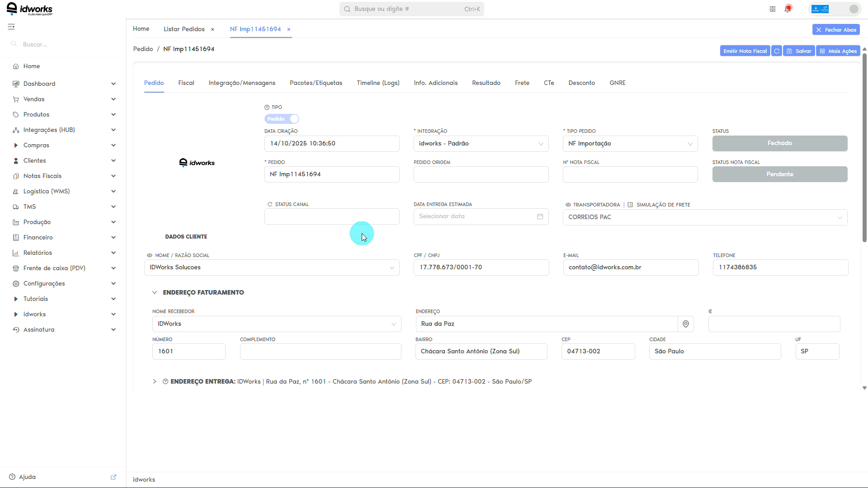Click the Dashboard icon in sidebar
This screenshot has height=488, width=868.
(16, 84)
